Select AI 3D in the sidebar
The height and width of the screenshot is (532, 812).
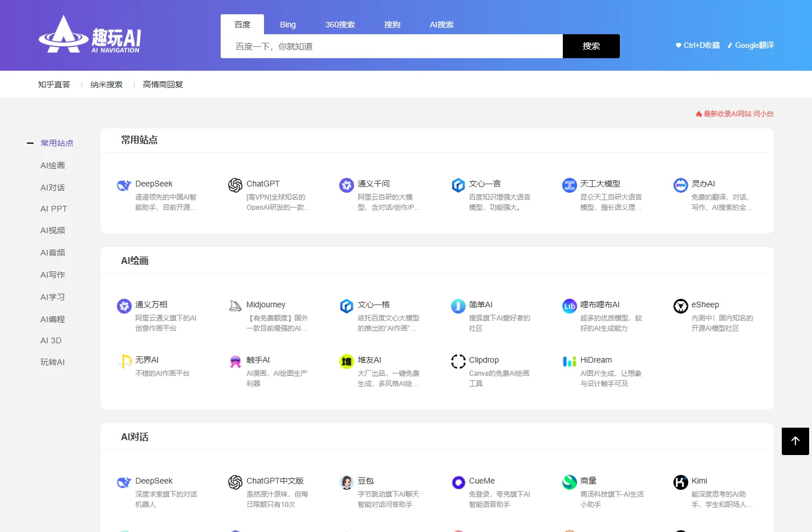point(51,340)
